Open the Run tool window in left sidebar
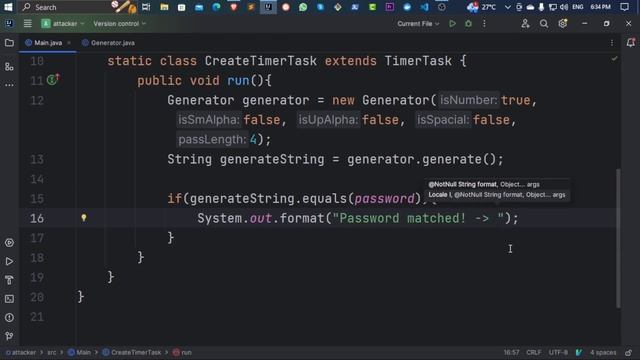The width and height of the screenshot is (640, 360). (x=9, y=261)
